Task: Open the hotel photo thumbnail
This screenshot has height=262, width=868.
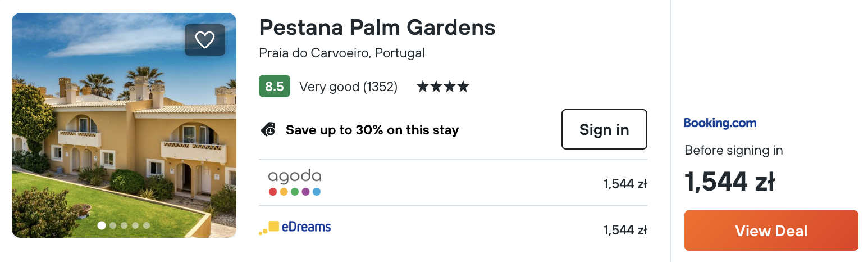Action: point(124,141)
